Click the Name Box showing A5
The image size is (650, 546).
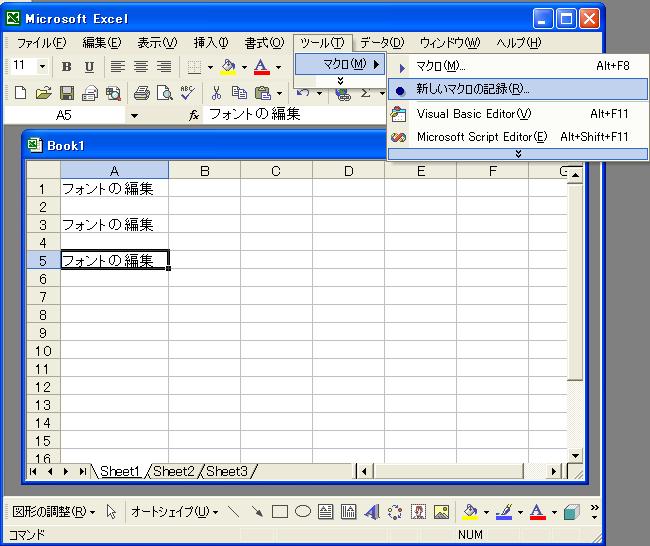click(x=64, y=115)
